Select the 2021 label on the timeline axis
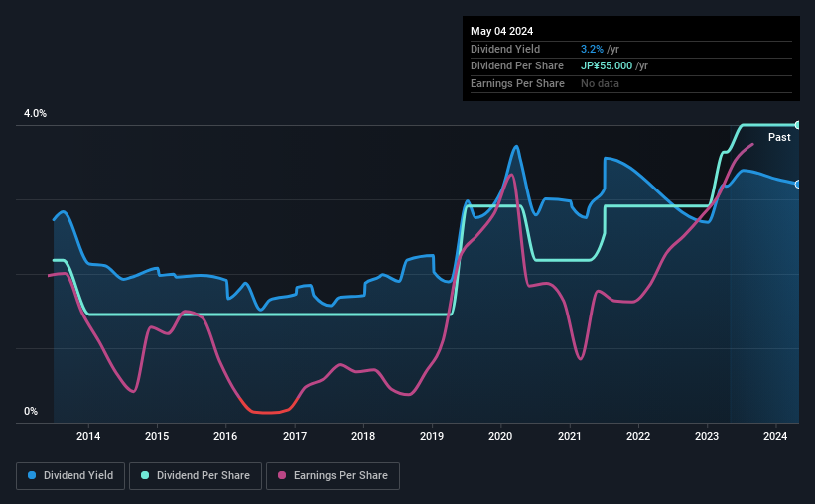Screen dimensions: 815x504 569,436
